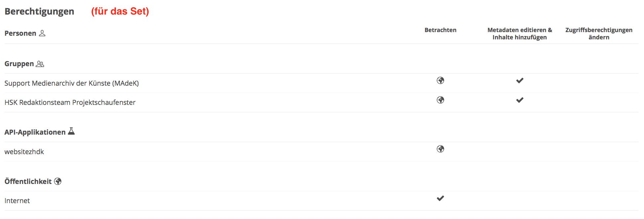Toggle edit checkmark for HSK Redaktionsteam
The width and height of the screenshot is (644, 219).
pos(519,100)
